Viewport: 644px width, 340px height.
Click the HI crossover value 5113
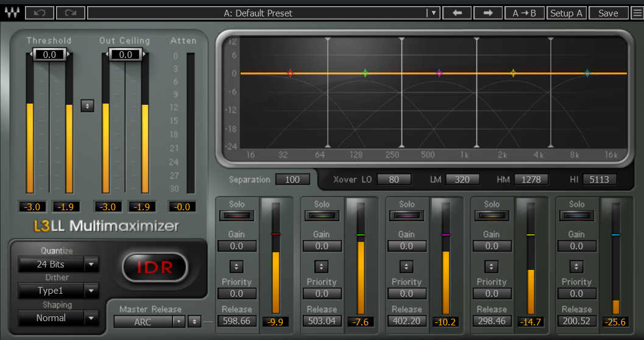pos(600,179)
